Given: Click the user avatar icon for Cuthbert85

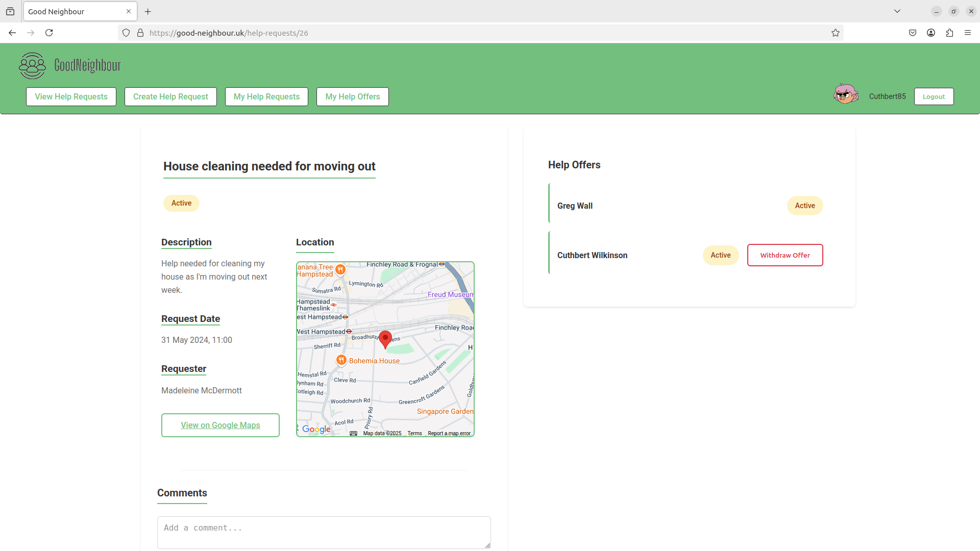Looking at the screenshot, I should pos(847,95).
